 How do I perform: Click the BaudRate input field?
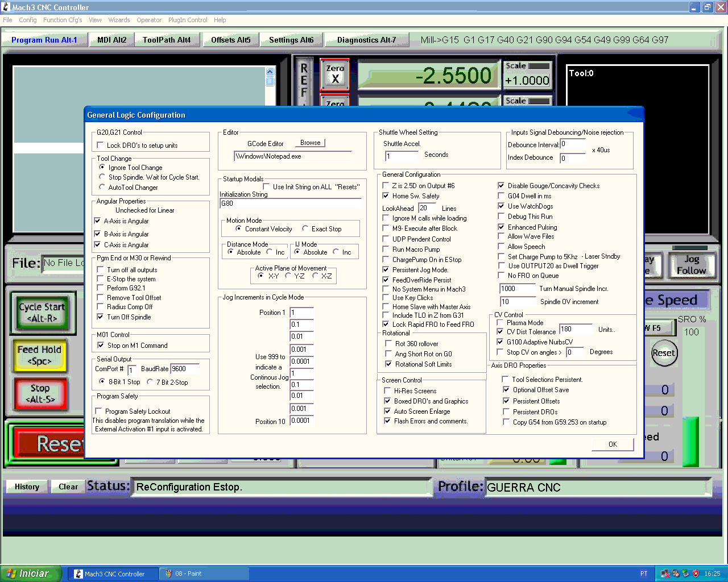185,369
